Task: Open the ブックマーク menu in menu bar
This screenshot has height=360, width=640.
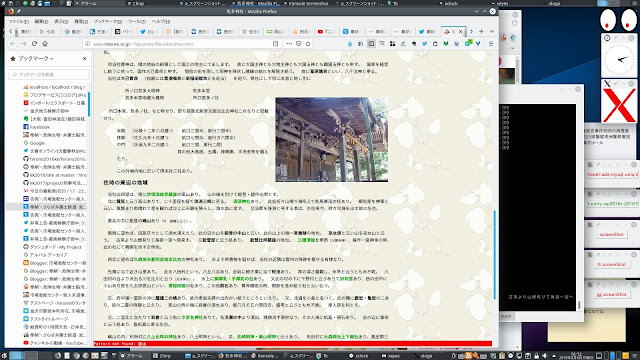Action: coord(107,21)
